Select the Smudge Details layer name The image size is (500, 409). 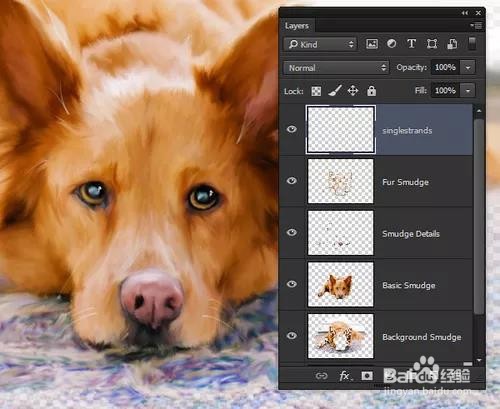[411, 234]
